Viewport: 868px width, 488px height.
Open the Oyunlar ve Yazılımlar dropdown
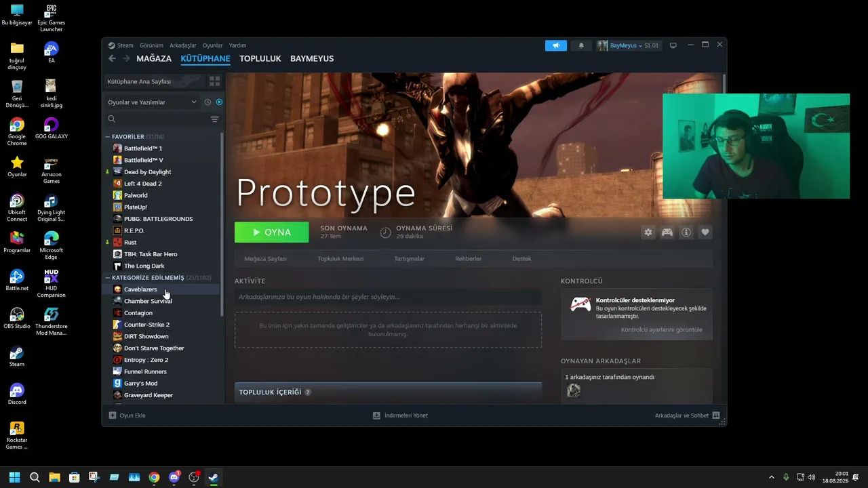[152, 102]
